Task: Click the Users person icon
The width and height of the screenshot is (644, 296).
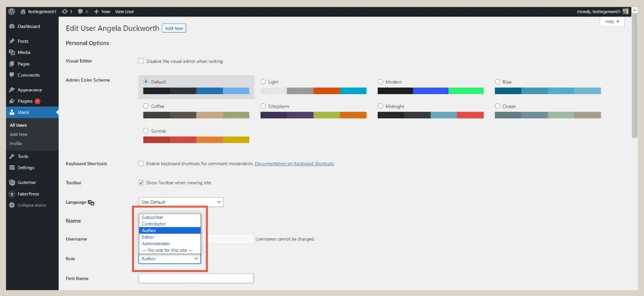Action: 12,112
